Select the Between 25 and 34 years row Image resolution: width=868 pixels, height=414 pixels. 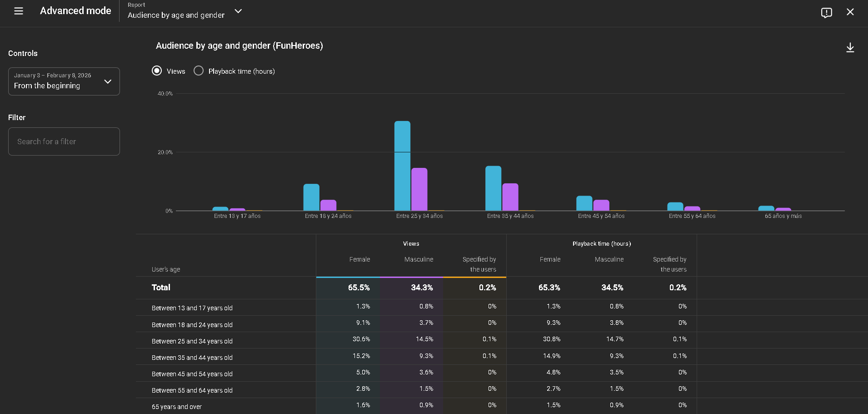coord(192,341)
